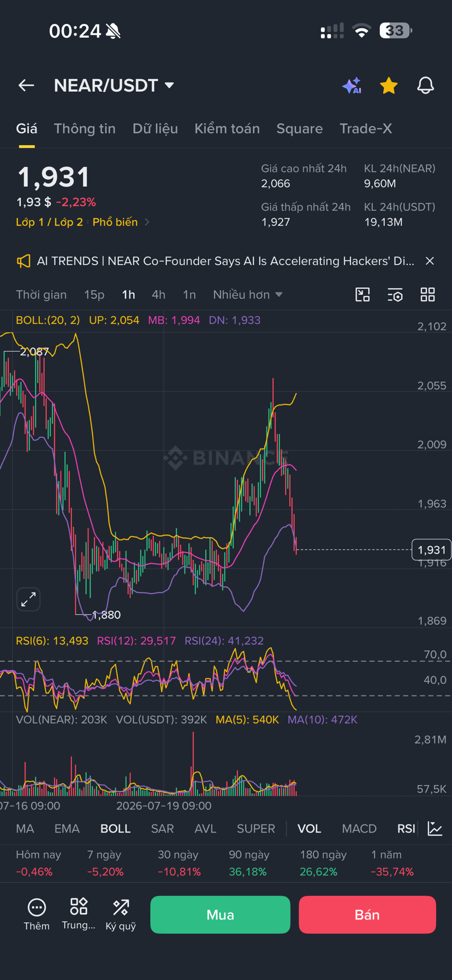Open the NEAR/USDT pair dropdown
The height and width of the screenshot is (980, 452).
click(114, 85)
